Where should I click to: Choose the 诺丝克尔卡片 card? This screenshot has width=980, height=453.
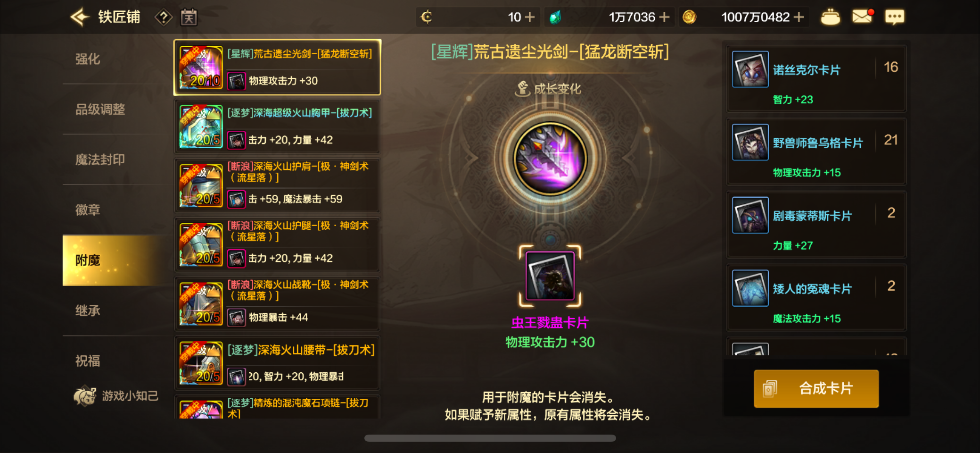click(x=816, y=78)
